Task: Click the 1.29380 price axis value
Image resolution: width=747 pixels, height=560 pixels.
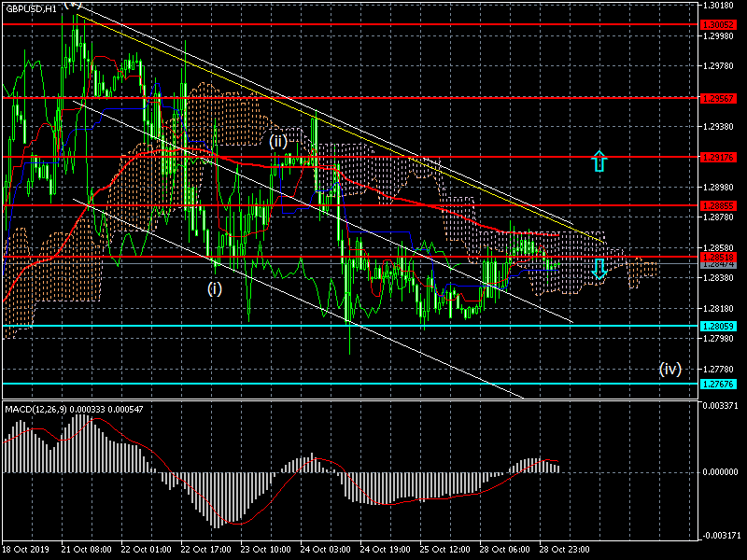Action: click(718, 127)
